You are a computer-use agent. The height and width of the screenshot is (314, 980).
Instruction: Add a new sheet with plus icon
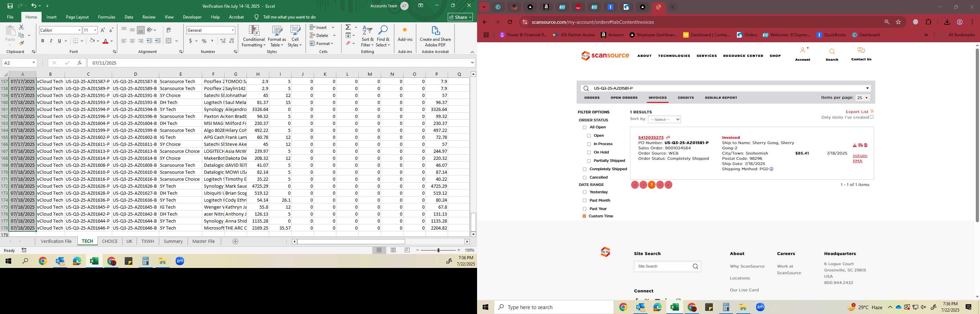tap(235, 241)
